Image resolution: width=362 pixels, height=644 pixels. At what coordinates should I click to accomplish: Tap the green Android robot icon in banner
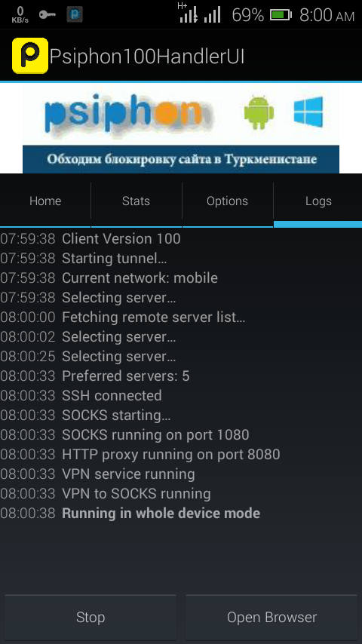click(259, 112)
